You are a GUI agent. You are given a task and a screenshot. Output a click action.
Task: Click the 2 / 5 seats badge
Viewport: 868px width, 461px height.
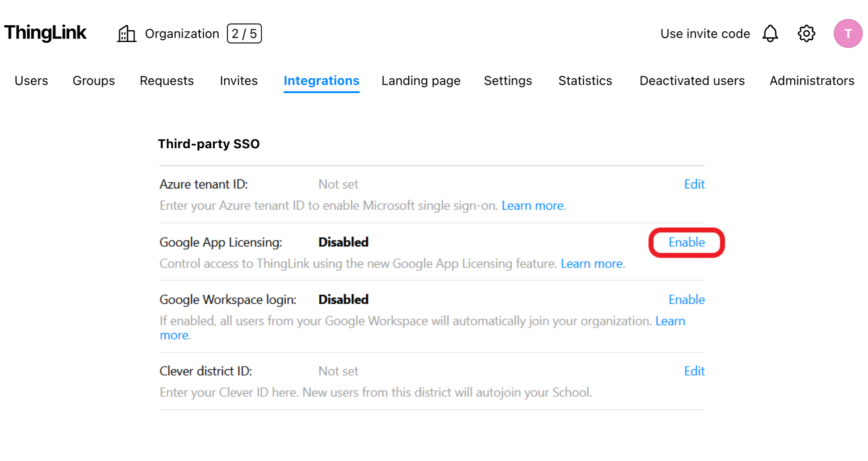[x=244, y=33]
